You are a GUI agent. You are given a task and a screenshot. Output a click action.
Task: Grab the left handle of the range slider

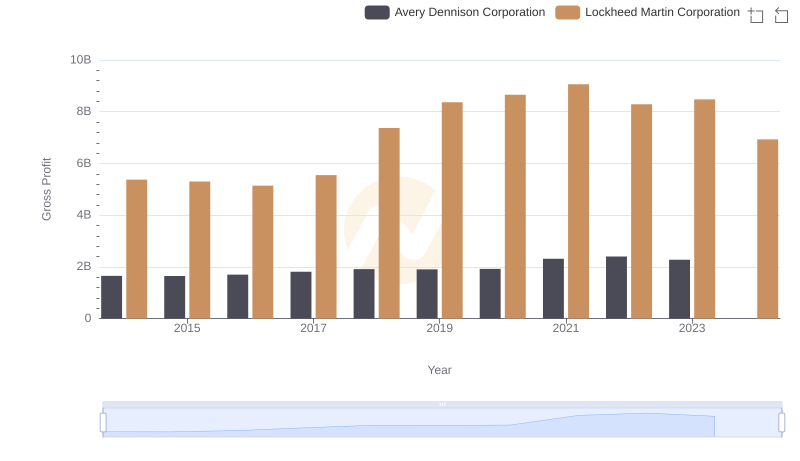[103, 423]
